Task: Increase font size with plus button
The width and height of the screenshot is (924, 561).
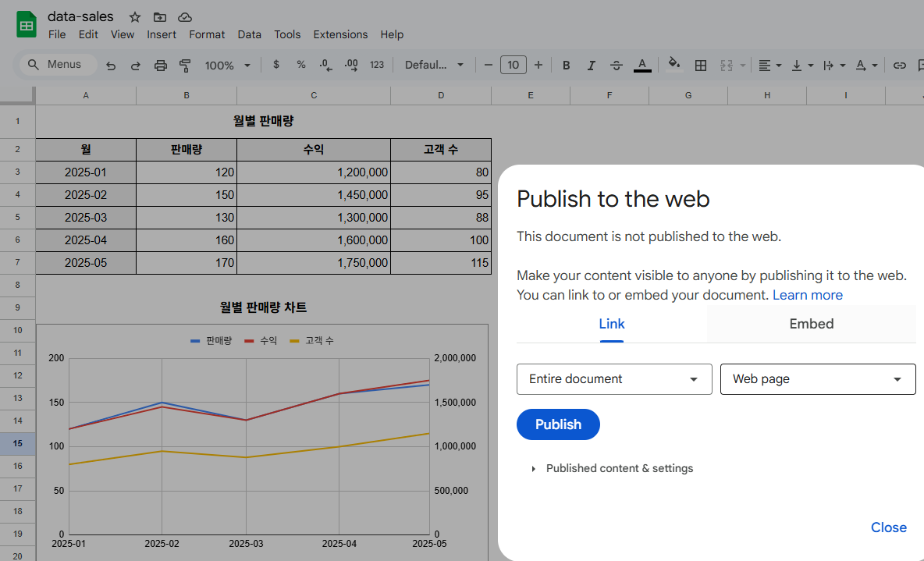Action: point(538,65)
